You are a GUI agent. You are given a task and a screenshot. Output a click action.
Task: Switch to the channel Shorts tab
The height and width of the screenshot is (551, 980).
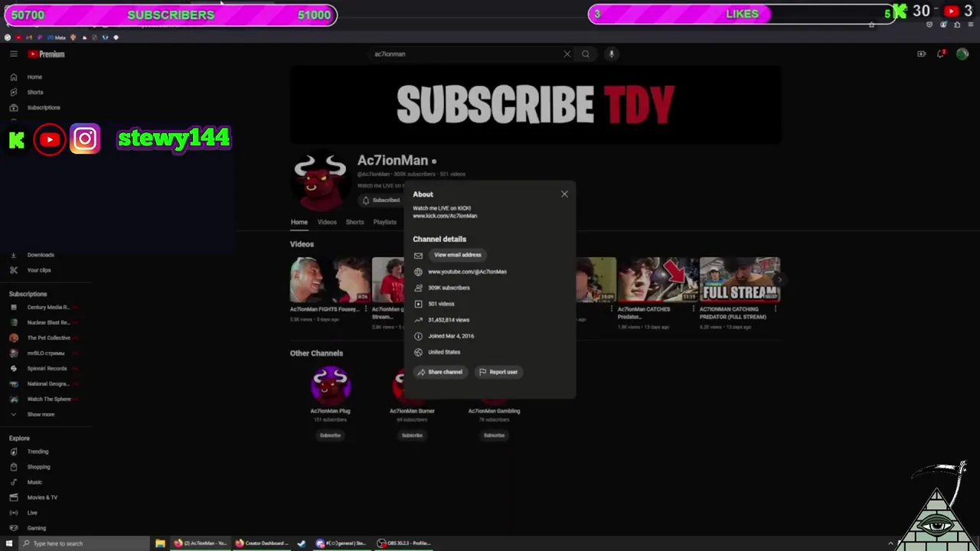(x=354, y=223)
